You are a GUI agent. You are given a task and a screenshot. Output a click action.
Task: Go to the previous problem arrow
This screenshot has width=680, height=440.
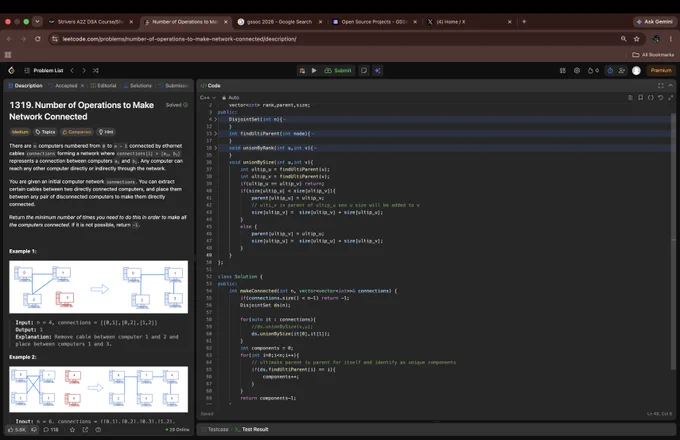click(72, 70)
